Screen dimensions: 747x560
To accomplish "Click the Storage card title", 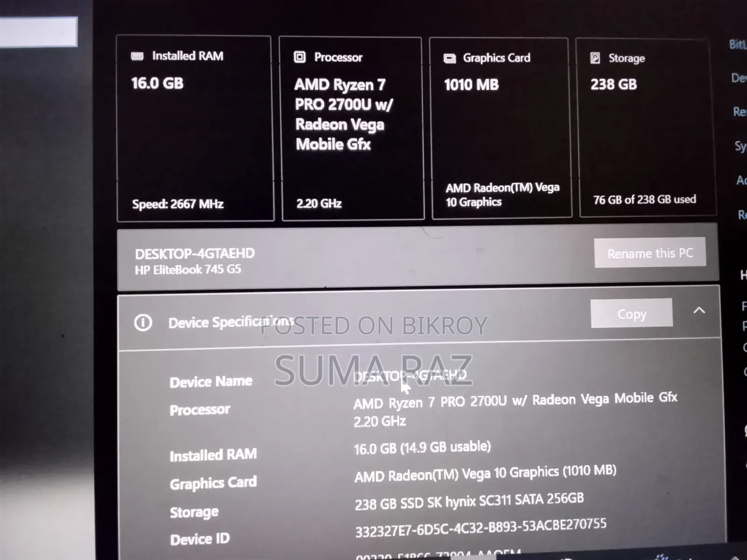I will pyautogui.click(x=627, y=58).
